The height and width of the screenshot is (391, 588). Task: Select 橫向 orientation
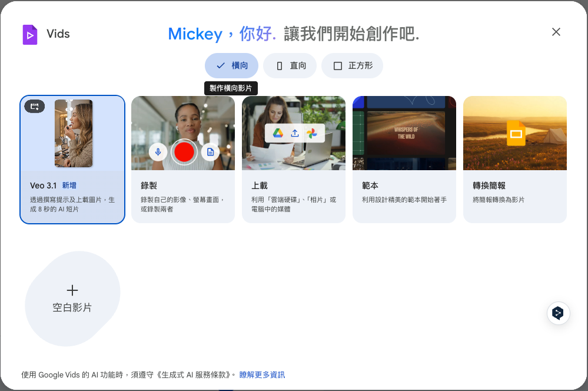(231, 65)
